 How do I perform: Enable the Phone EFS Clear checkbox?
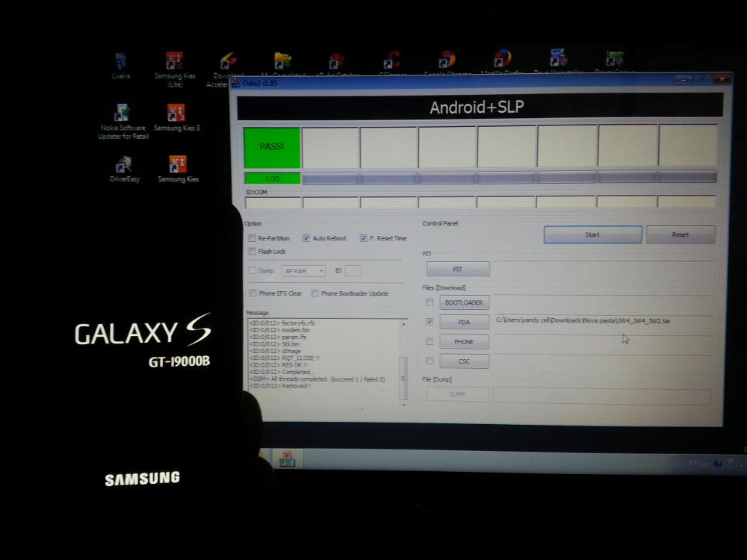pos(252,293)
